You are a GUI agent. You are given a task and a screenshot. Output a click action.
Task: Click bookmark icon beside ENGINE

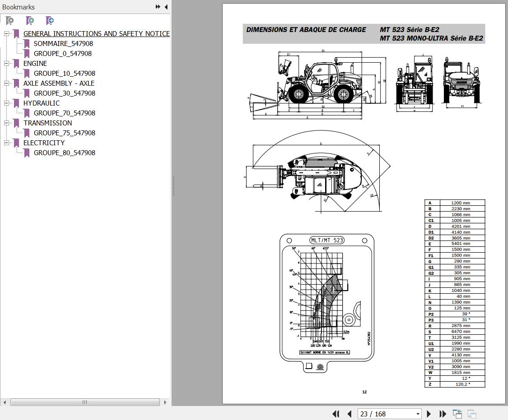[x=17, y=64]
